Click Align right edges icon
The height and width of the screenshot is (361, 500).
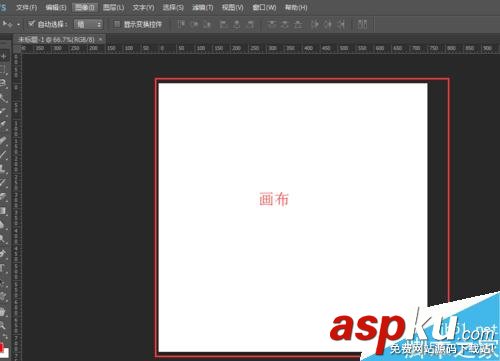coord(250,24)
